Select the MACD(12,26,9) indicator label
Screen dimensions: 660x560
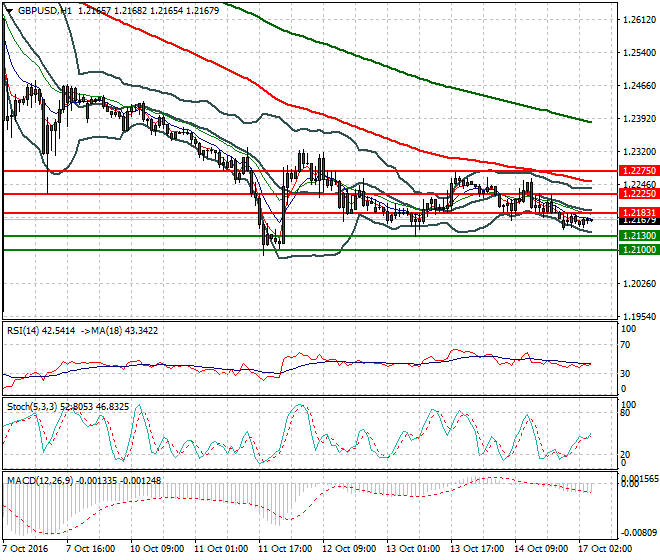click(40, 480)
